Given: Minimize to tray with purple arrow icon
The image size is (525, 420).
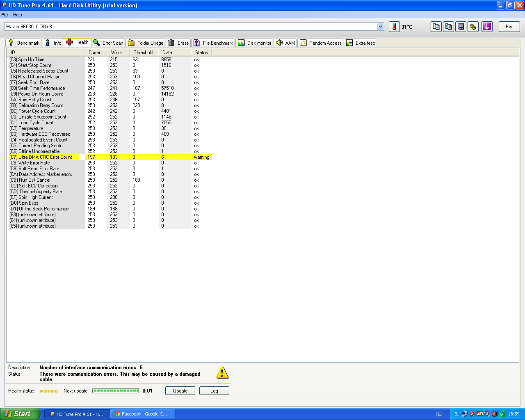Looking at the screenshot, I should point(487,27).
